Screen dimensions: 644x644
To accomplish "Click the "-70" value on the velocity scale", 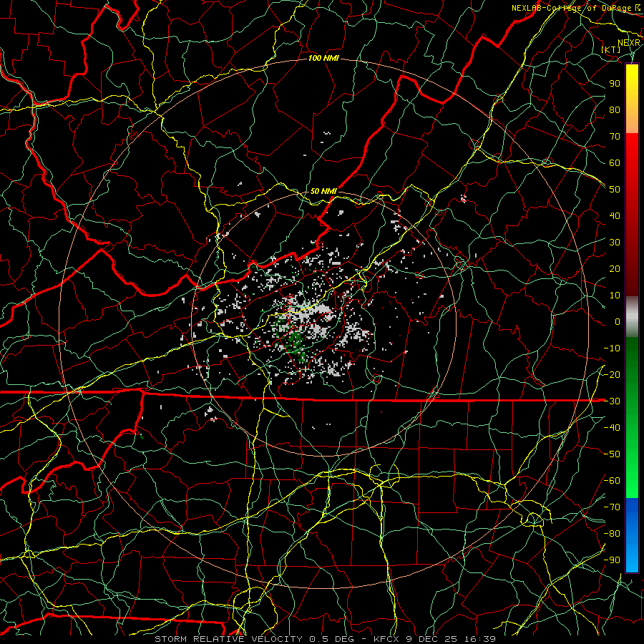I will coord(612,507).
